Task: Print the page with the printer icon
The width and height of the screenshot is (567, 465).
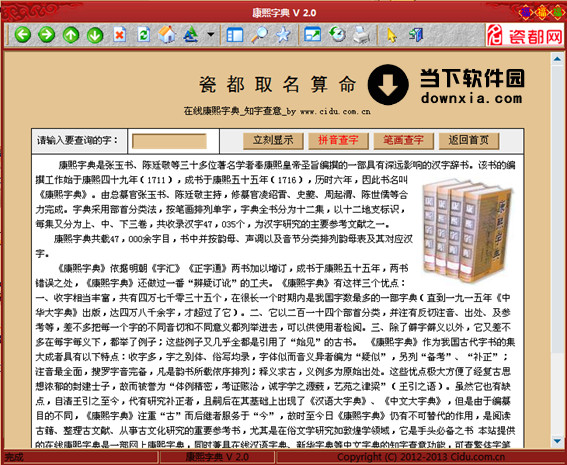Action: point(361,35)
